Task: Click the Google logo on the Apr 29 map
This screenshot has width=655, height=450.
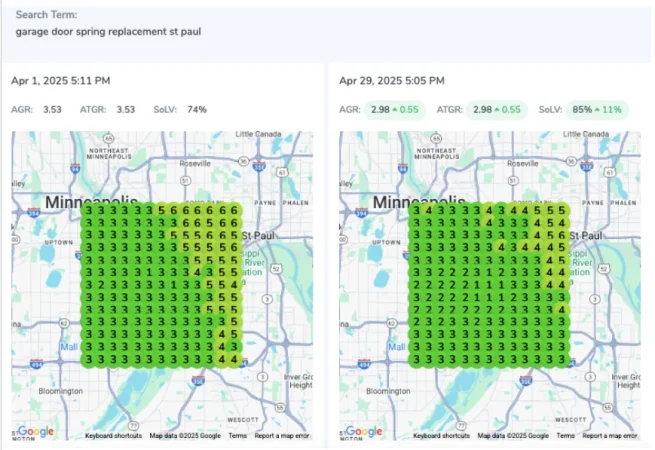Action: (x=363, y=431)
